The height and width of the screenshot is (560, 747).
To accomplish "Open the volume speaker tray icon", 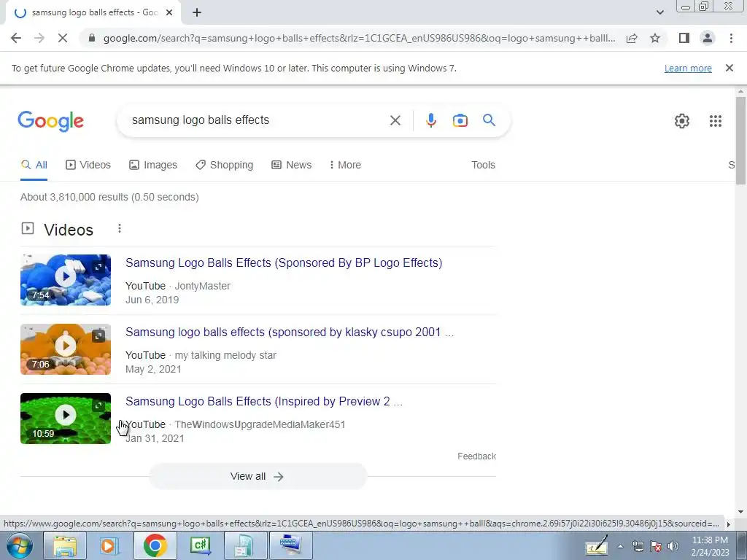I will coord(673,546).
